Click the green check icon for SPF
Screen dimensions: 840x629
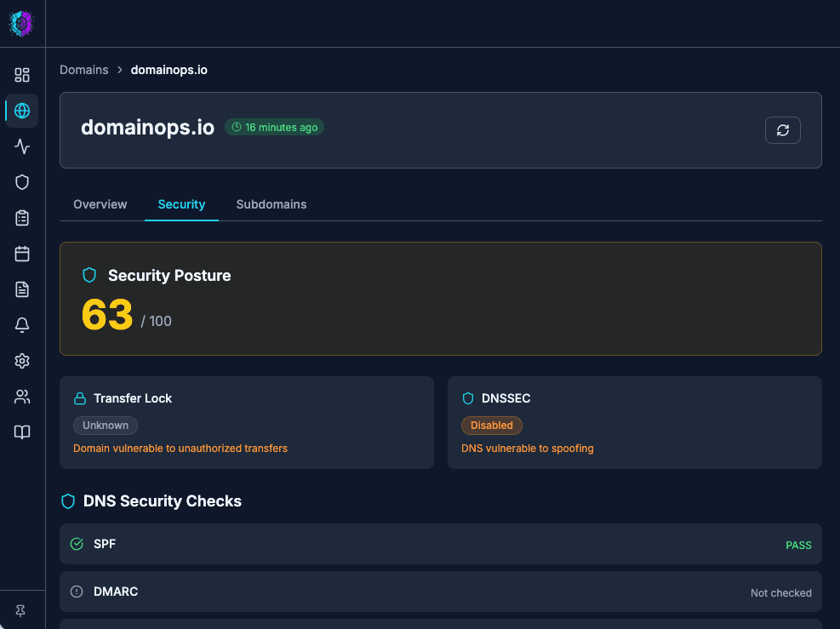[x=77, y=544]
